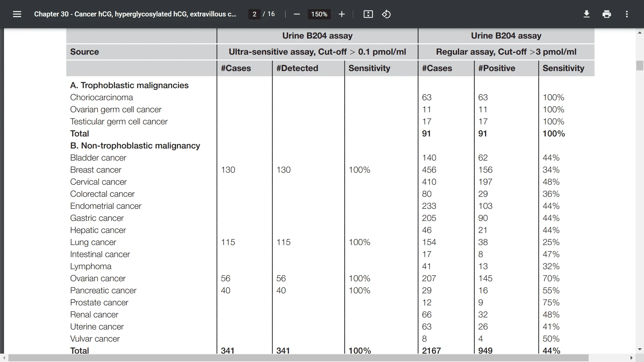
Task: Click the vertical scrollbar thumb
Action: (640, 65)
